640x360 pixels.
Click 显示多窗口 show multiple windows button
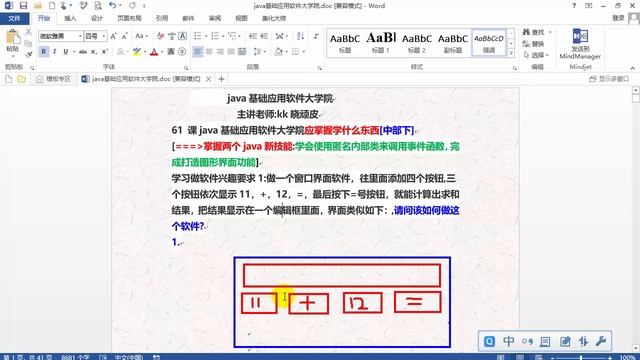(609, 79)
